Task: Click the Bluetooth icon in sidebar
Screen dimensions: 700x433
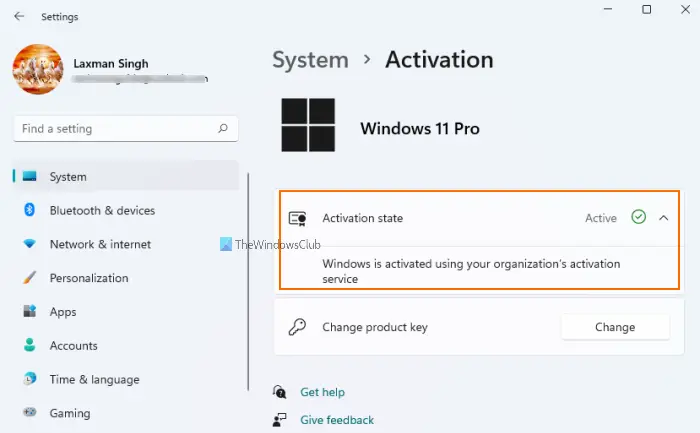Action: 29,209
